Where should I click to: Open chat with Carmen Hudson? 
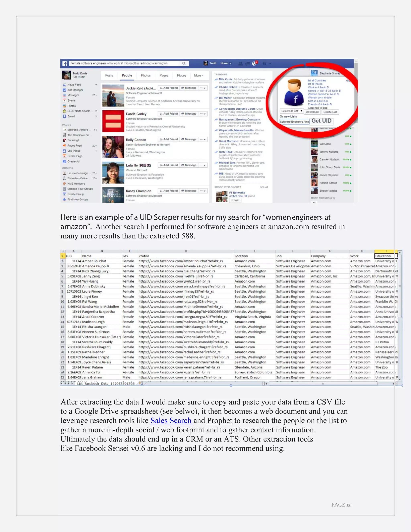point(329,160)
